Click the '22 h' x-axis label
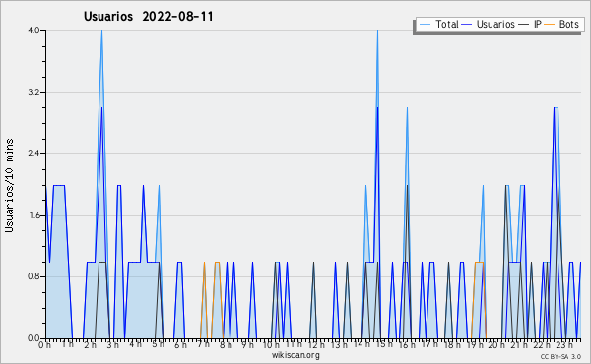 pos(542,345)
